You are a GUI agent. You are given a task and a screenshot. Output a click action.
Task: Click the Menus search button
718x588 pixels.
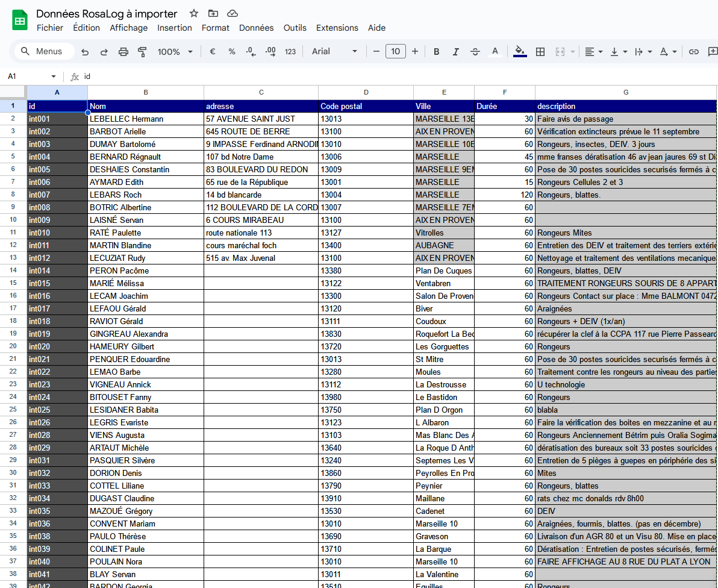42,52
